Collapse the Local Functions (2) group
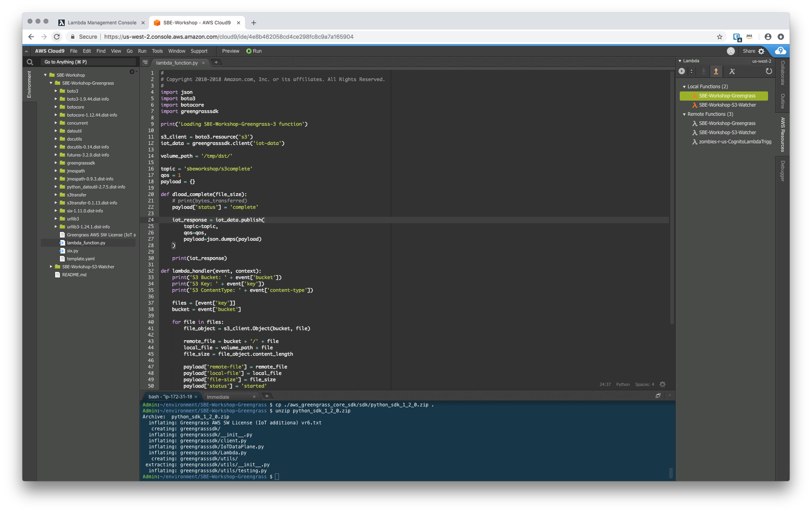The height and width of the screenshot is (513, 812). (x=684, y=87)
